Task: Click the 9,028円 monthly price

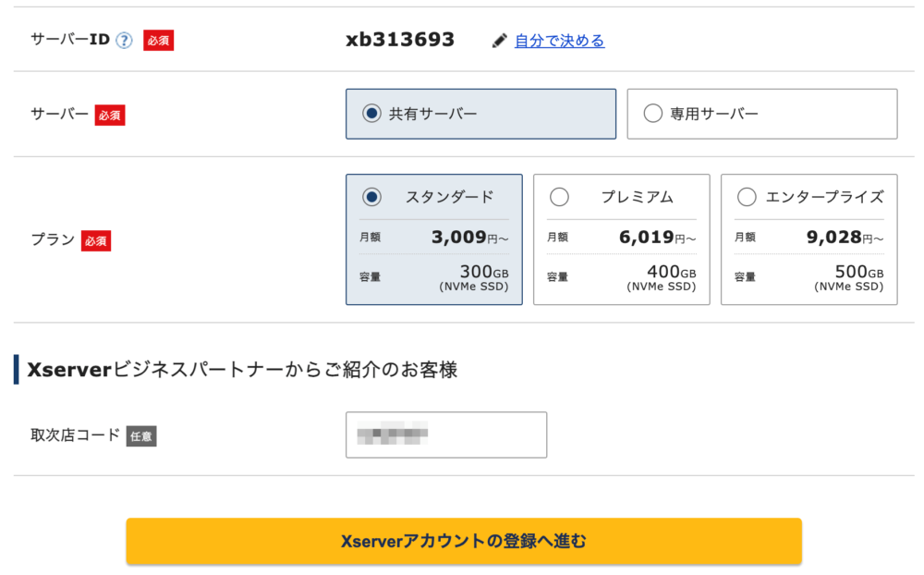Action: pyautogui.click(x=845, y=237)
